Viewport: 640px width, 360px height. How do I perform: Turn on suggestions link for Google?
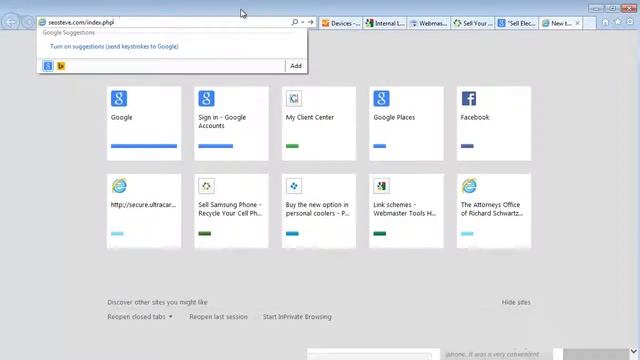point(114,47)
